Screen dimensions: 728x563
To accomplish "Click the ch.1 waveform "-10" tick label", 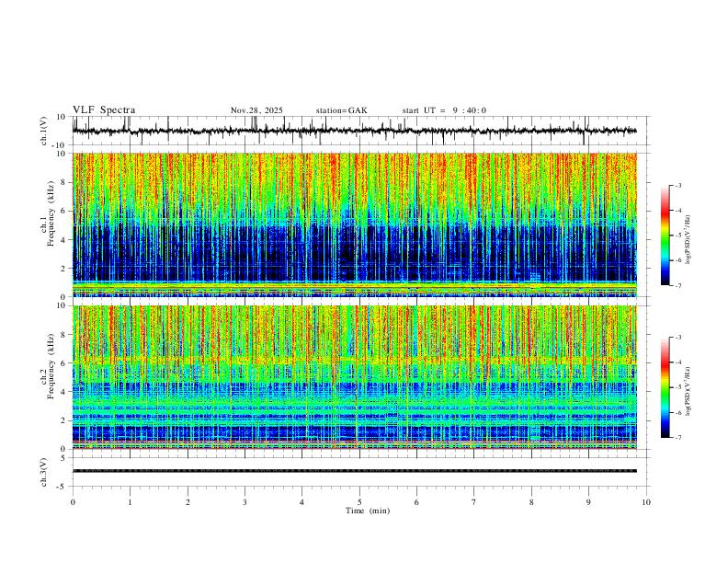I will (x=60, y=145).
